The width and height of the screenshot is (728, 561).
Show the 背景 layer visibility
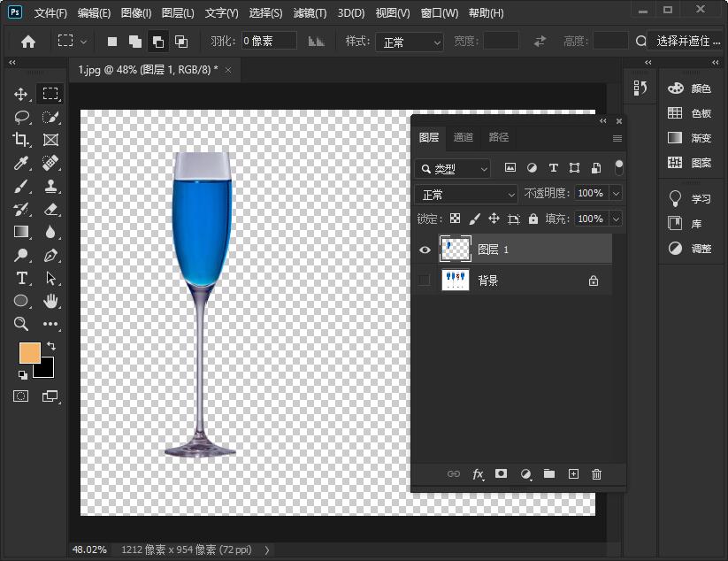pos(425,280)
